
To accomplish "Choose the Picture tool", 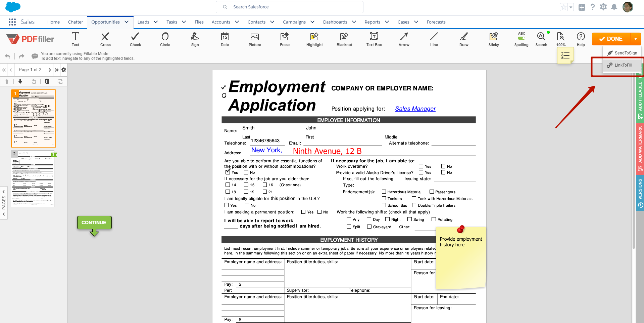I will click(255, 39).
